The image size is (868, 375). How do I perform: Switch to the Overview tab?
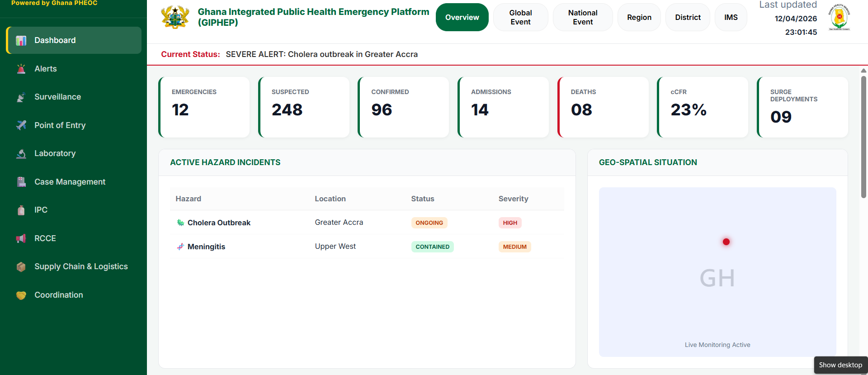462,17
